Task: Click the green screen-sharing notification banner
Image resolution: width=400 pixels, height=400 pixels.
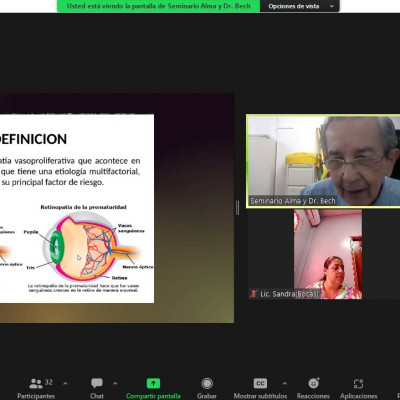Action: [159, 6]
